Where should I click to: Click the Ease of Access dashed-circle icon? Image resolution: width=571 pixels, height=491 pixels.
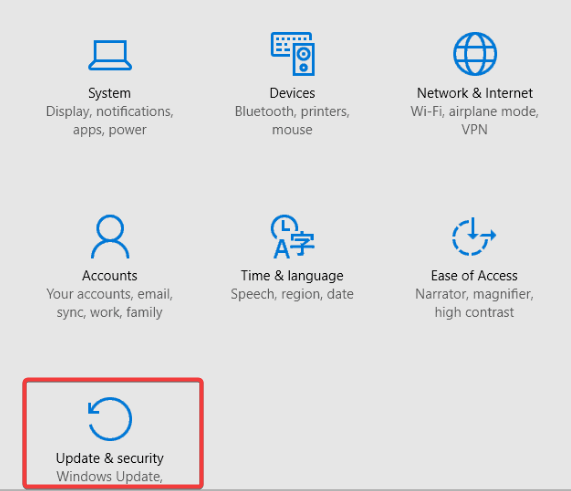click(474, 236)
